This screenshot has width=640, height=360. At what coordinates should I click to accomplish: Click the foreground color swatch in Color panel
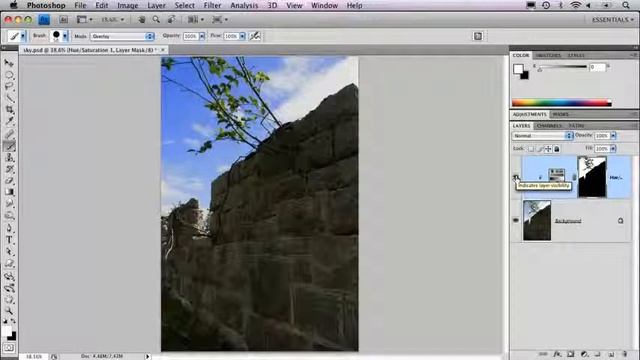tap(518, 69)
